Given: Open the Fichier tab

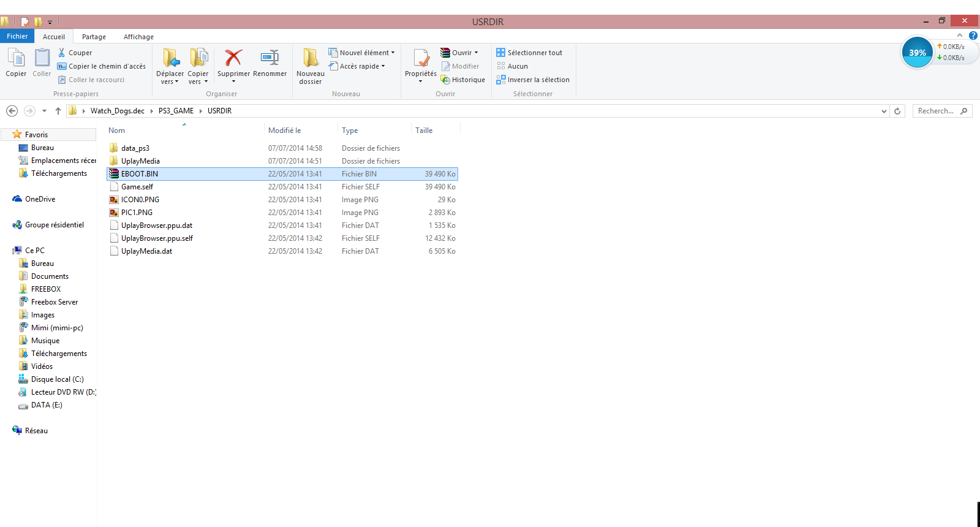Looking at the screenshot, I should (17, 36).
